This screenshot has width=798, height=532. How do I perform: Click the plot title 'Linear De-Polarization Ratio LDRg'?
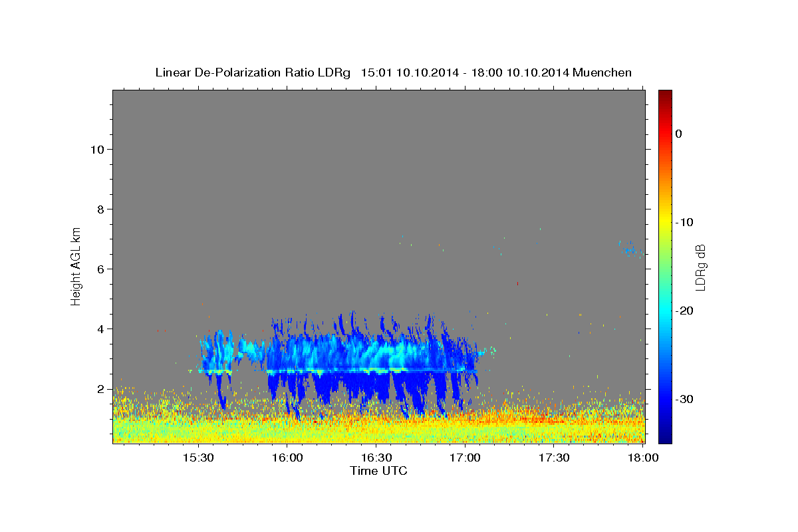tap(253, 72)
